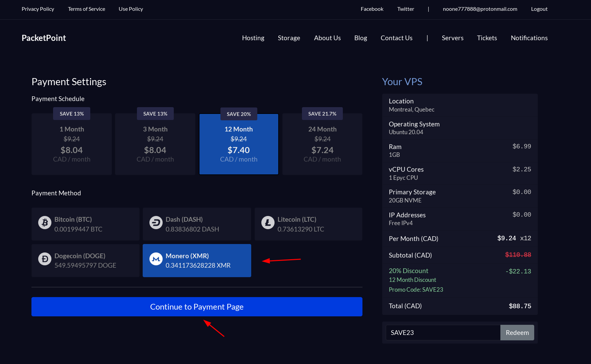Screen dimensions: 591x364
Task: Click the Your VPS heading
Action: coord(402,82)
